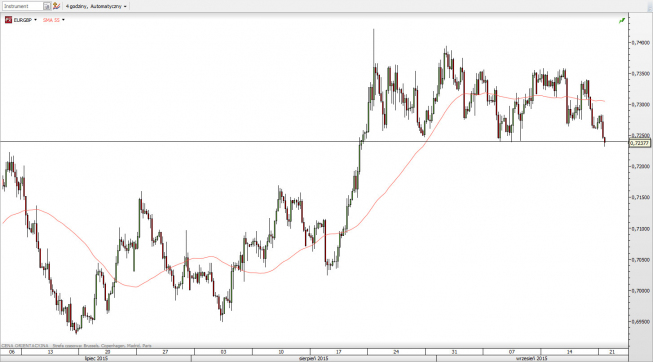
Task: Click the Instrument search input field
Action: pyautogui.click(x=22, y=6)
